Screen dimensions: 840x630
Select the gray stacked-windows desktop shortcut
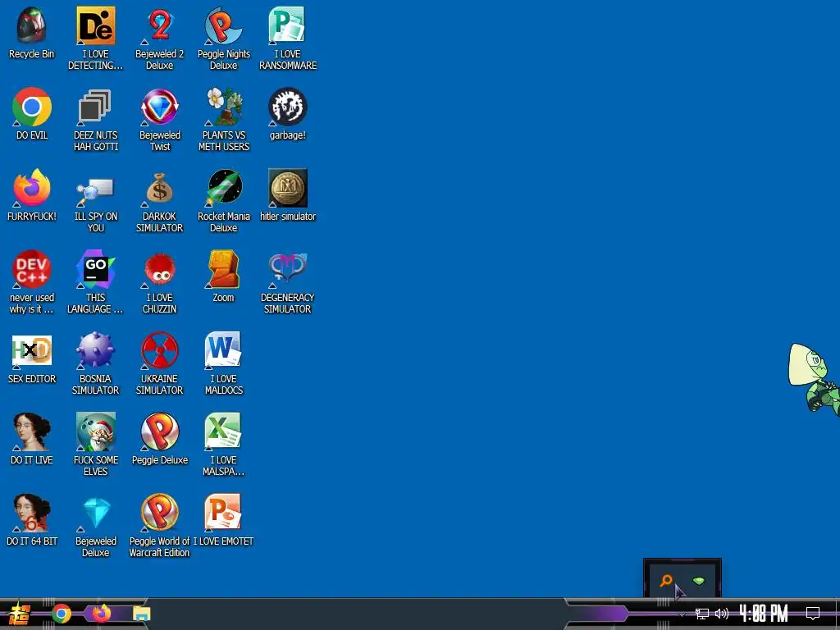[x=95, y=107]
